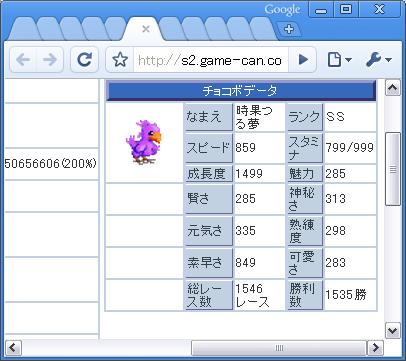The width and height of the screenshot is (406, 361).
Task: Open the wrench settings menu
Action: coord(378,60)
